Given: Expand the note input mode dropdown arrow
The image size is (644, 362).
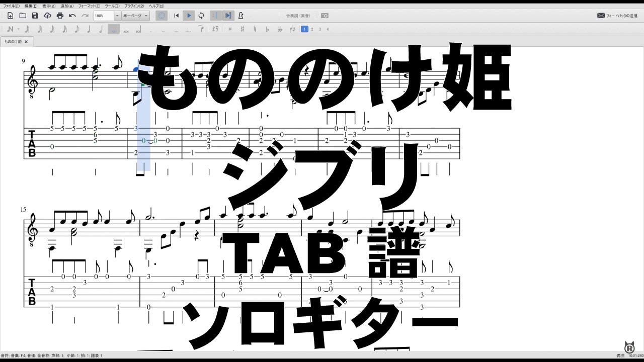Looking at the screenshot, I should (x=18, y=29).
